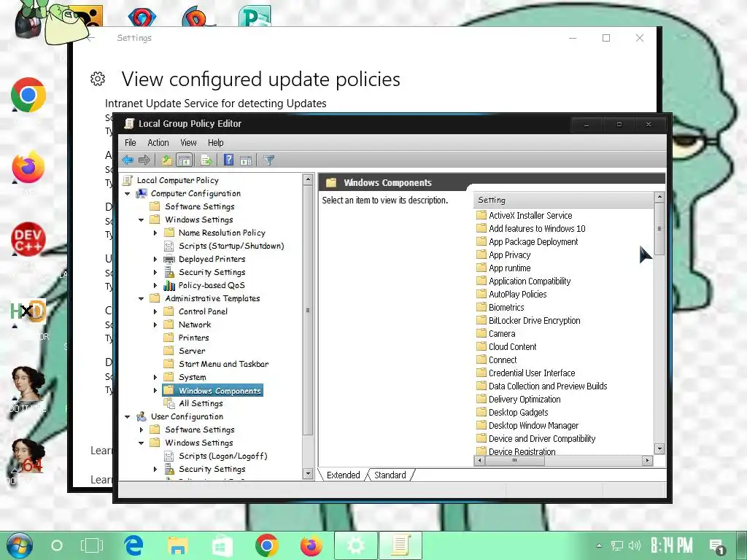Open File Explorer from the taskbar

tap(178, 545)
